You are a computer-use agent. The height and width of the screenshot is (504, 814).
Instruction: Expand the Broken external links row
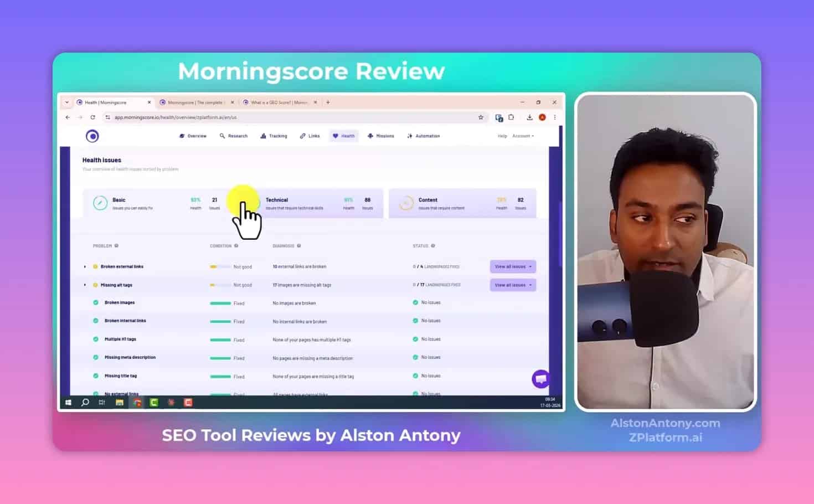(85, 266)
